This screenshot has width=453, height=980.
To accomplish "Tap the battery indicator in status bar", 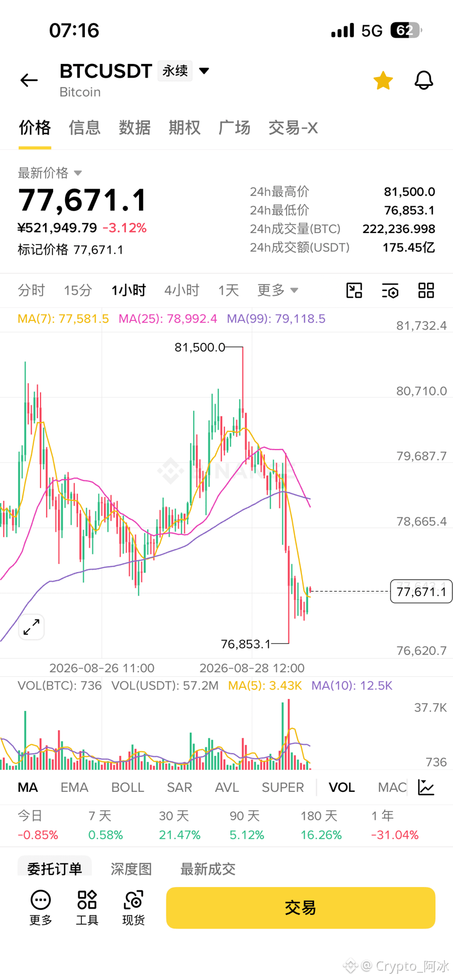I will tap(406, 30).
